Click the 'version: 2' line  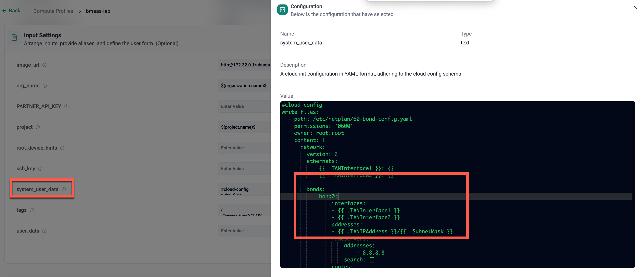(322, 154)
